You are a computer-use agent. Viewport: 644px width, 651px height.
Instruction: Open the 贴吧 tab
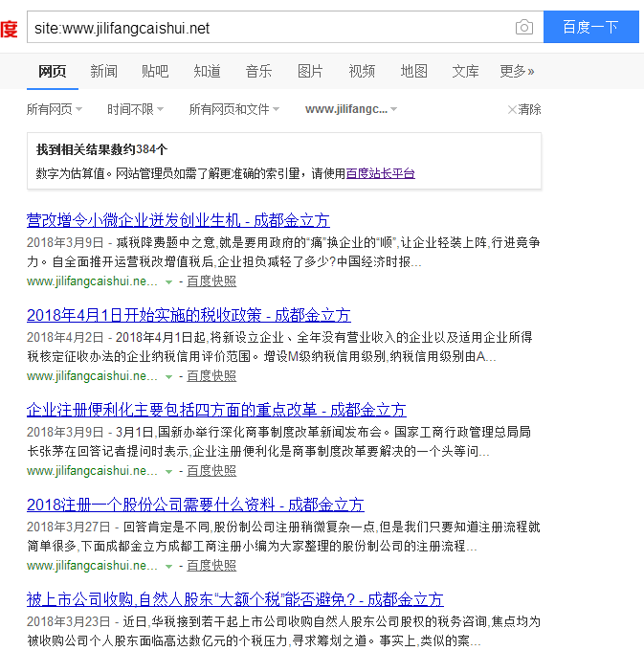155,71
